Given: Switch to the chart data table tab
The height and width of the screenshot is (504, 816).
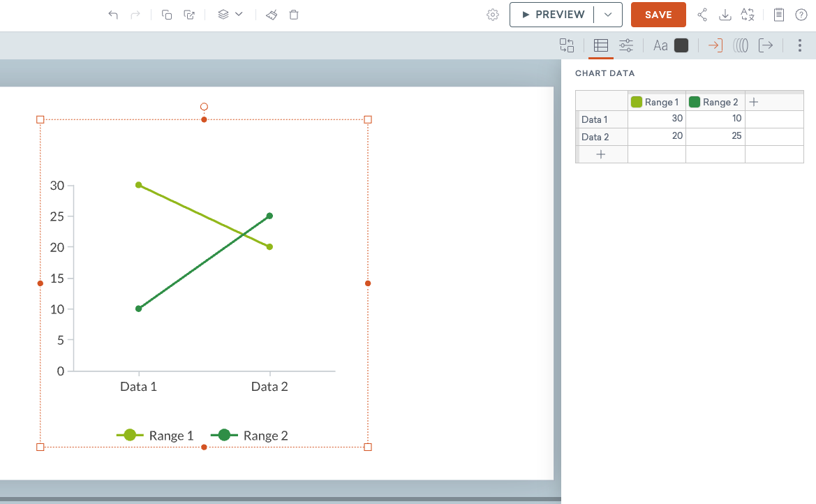Looking at the screenshot, I should (x=600, y=45).
